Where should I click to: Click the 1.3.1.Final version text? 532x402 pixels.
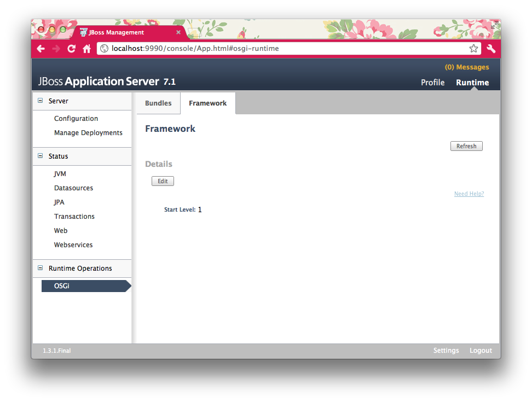tap(57, 351)
